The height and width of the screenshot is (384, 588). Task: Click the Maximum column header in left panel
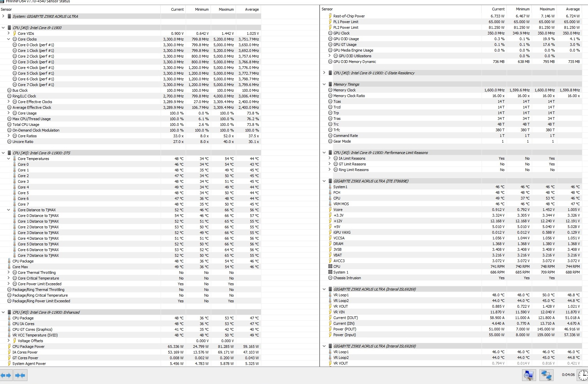[x=226, y=9]
